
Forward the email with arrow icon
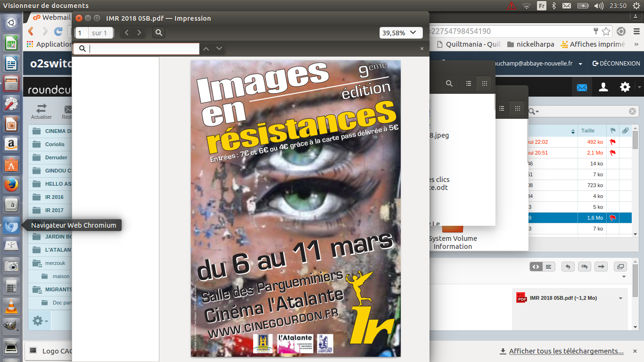[x=601, y=266]
